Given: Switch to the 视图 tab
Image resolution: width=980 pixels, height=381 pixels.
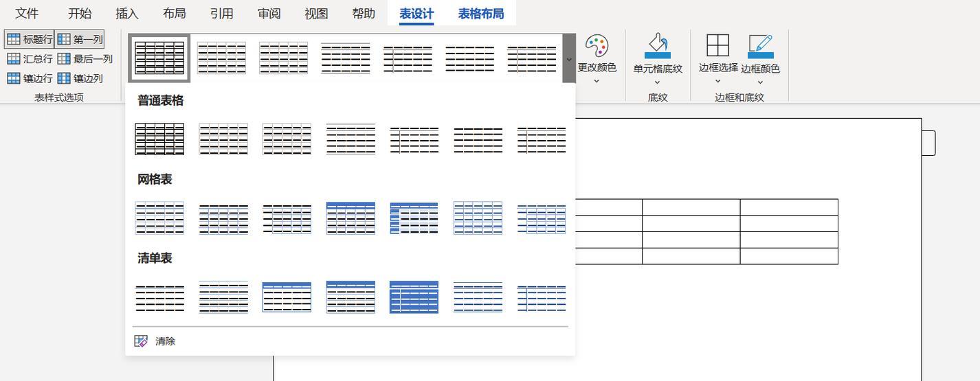Looking at the screenshot, I should click(x=316, y=14).
